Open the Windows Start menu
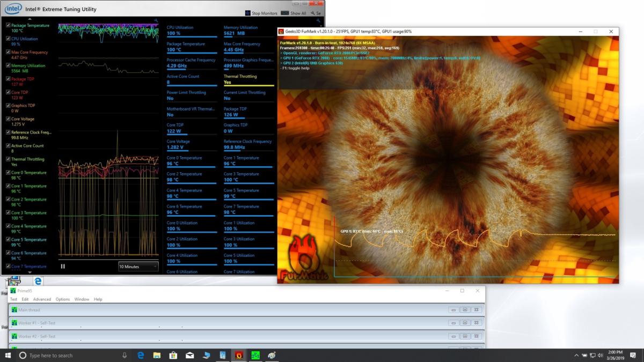 [8, 355]
